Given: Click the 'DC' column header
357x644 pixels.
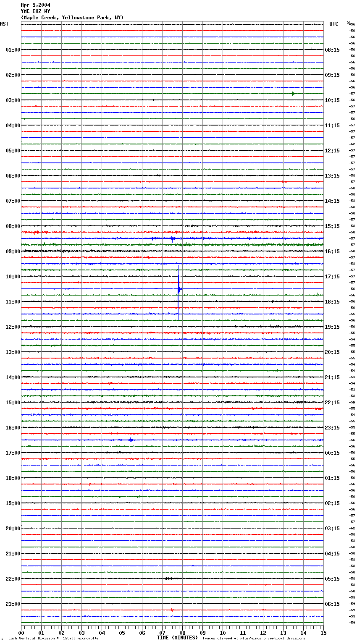Looking at the screenshot, I should [349, 23].
